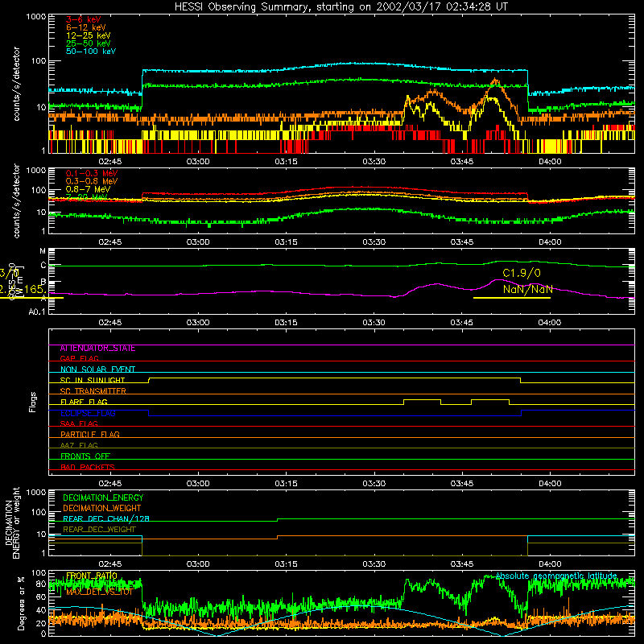Image resolution: width=644 pixels, height=644 pixels.
Task: Click the 03:15 tick label under Flags panel
Action: pyautogui.click(x=286, y=484)
